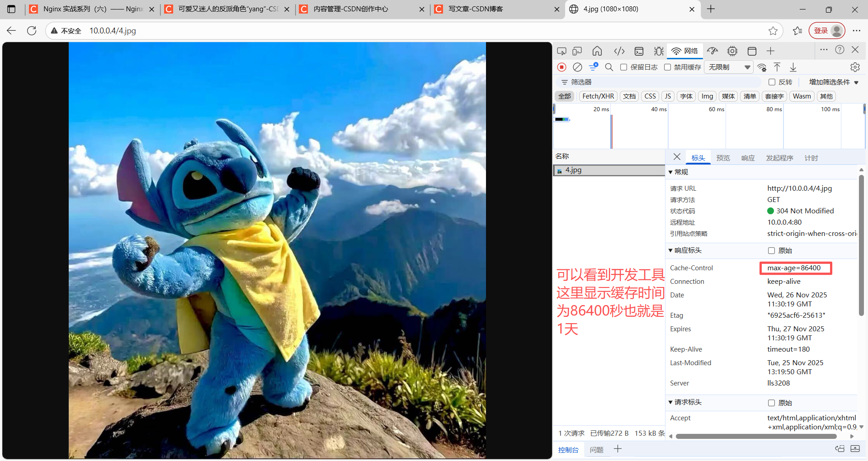Open the Console tool icon
Viewport: 868px width, 461px height.
(x=639, y=51)
